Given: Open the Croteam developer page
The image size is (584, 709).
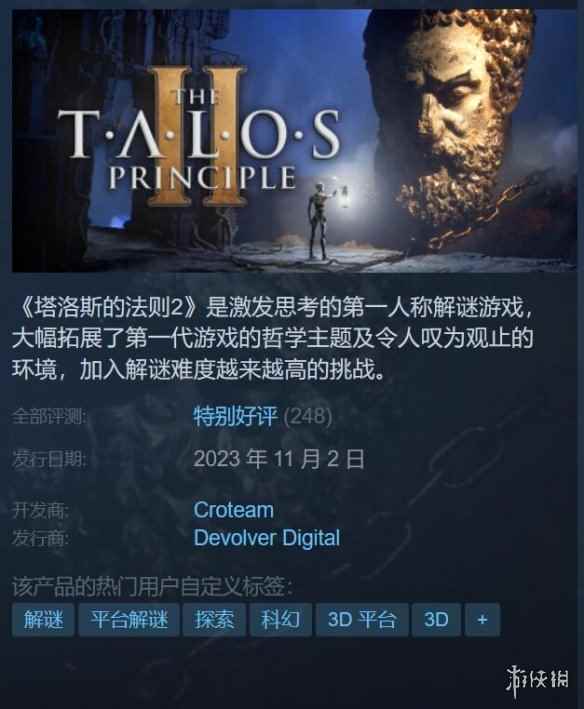Looking at the screenshot, I should (x=234, y=510).
